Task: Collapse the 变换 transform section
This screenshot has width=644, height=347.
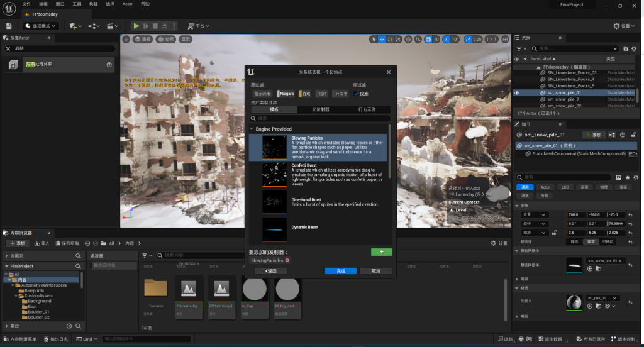Action: click(x=517, y=206)
